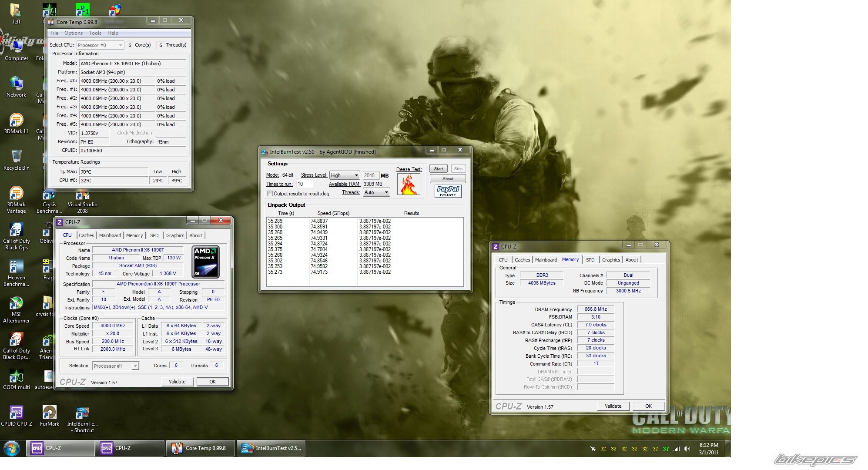The width and height of the screenshot is (868, 470).
Task: Open the Select CPU Processor #0 dropdown
Action: (101, 45)
